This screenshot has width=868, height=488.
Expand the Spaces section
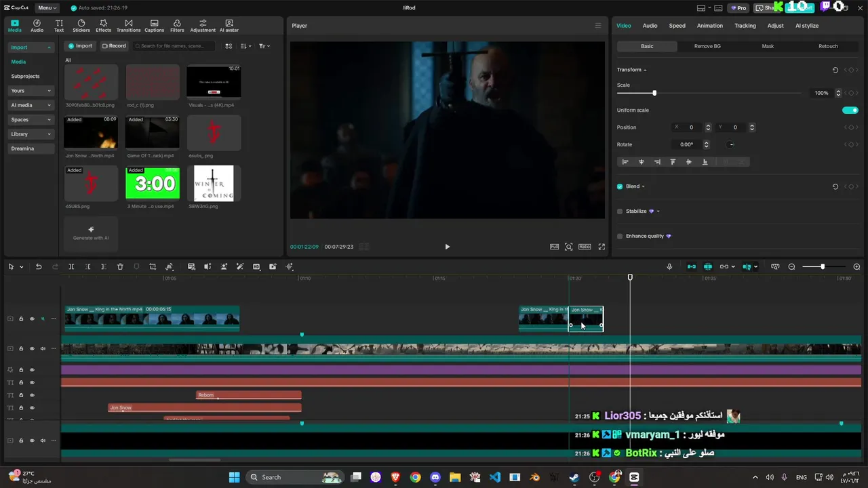pos(31,120)
